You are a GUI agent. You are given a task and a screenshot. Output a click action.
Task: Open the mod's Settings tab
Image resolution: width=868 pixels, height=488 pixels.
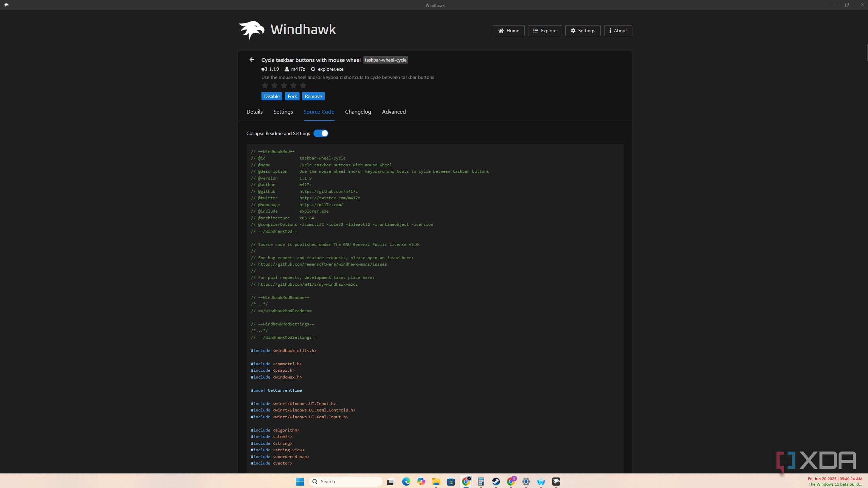point(283,112)
